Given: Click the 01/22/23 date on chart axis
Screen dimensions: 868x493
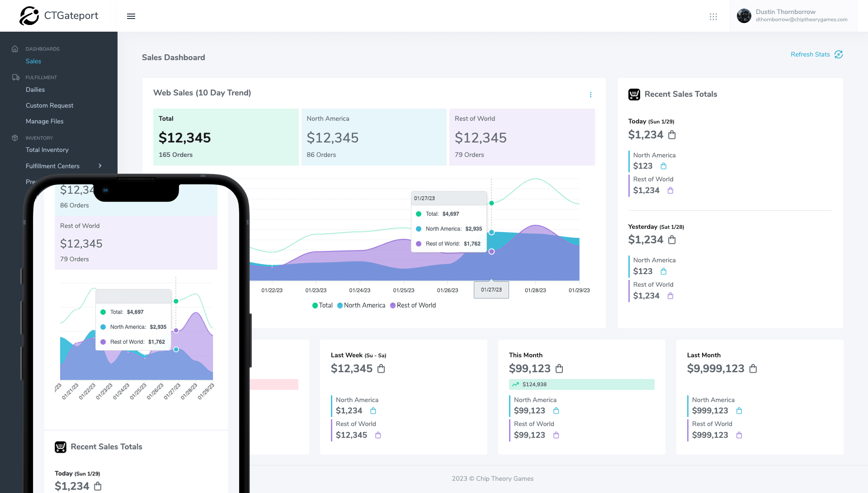Looking at the screenshot, I should coord(272,290).
